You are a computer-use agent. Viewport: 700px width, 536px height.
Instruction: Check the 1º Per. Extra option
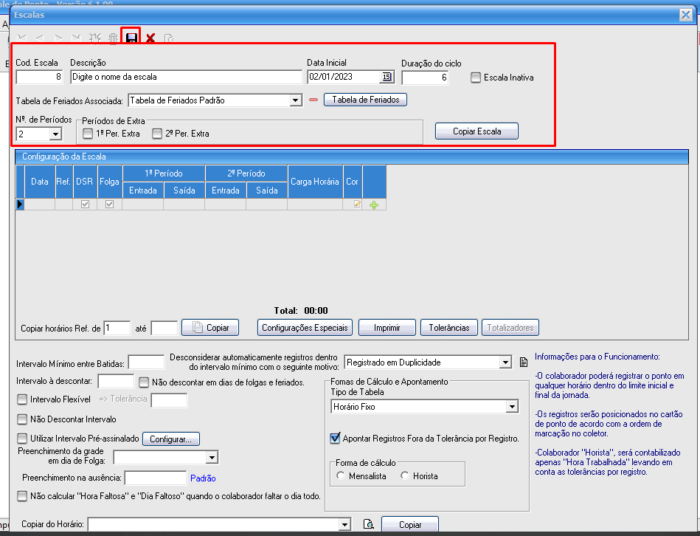pos(88,133)
